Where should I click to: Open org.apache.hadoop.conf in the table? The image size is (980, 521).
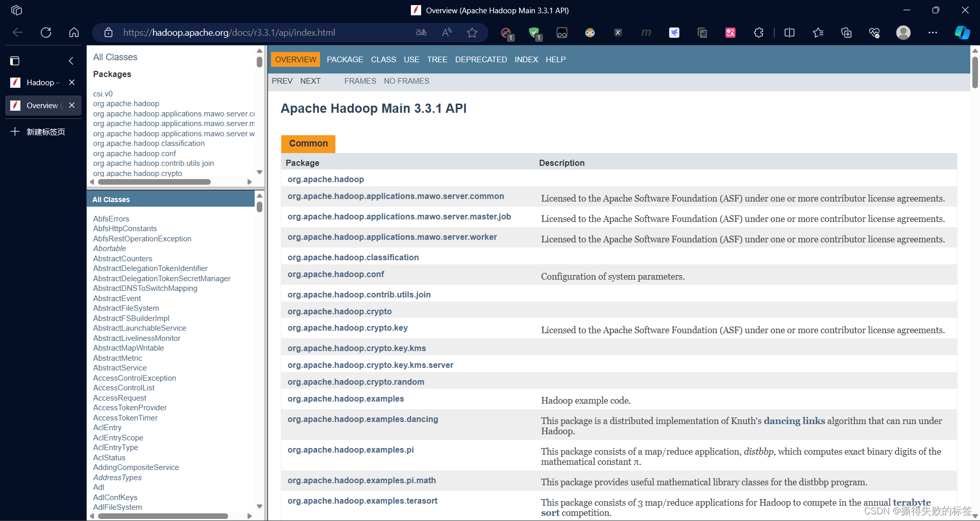click(335, 275)
